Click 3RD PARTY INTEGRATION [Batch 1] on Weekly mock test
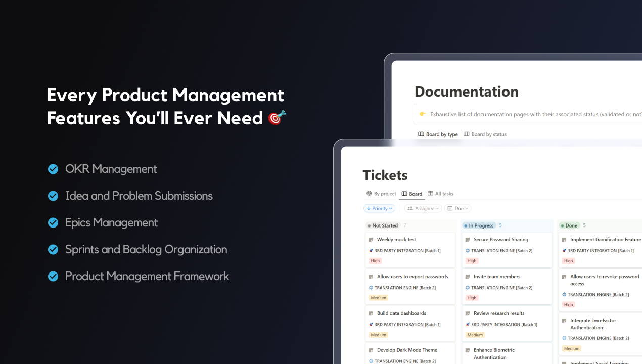The height and width of the screenshot is (364, 642). tap(407, 251)
